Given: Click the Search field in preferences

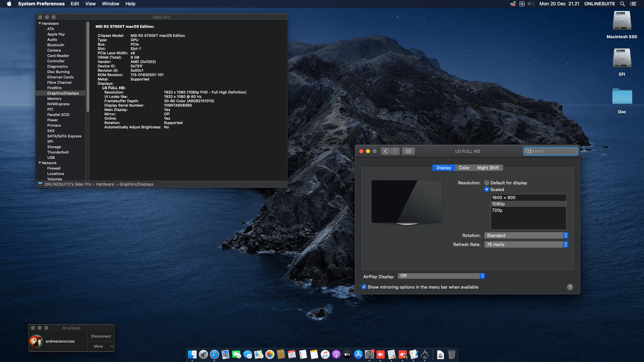Looking at the screenshot, I should click(550, 151).
